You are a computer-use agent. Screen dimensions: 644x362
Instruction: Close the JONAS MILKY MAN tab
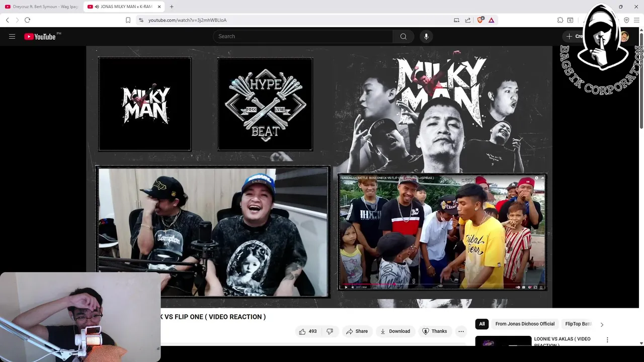point(159,7)
